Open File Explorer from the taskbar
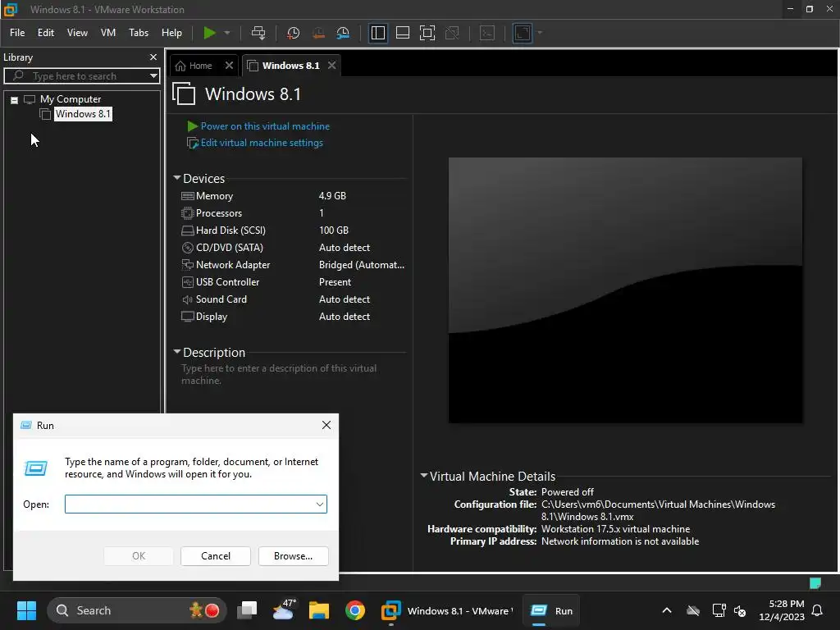The height and width of the screenshot is (630, 840). click(x=319, y=610)
